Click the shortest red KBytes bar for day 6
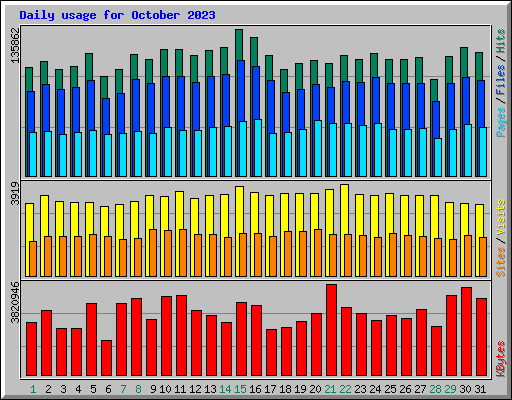The height and width of the screenshot is (400, 512). 106,358
